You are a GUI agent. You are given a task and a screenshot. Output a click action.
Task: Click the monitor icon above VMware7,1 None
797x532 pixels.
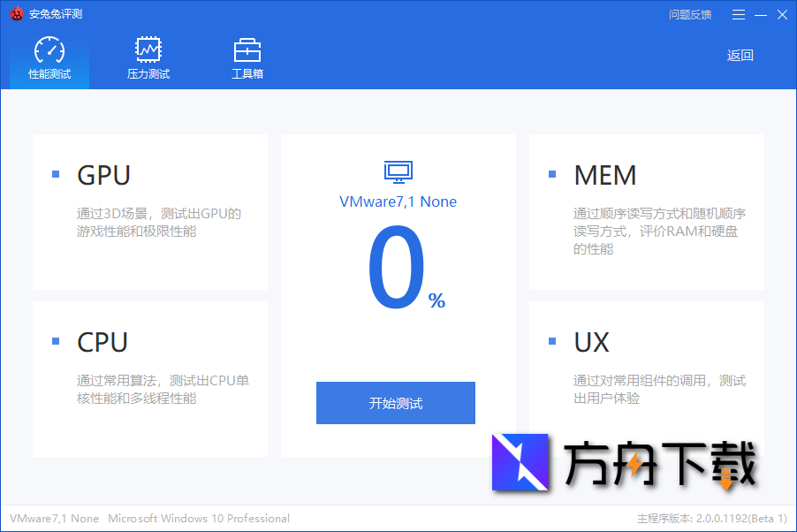[x=397, y=171]
